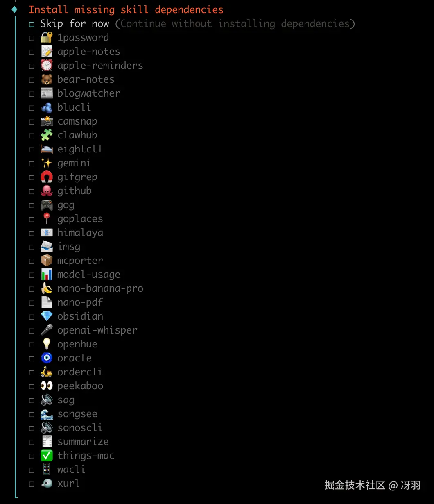This screenshot has width=434, height=504.
Task: Tick the checkbox for Skip for now
Action: coord(32,25)
